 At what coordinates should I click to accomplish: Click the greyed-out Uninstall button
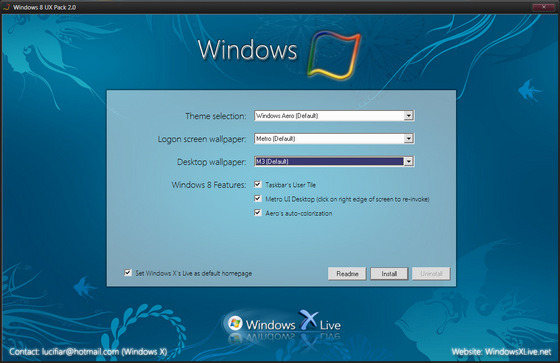(x=431, y=274)
